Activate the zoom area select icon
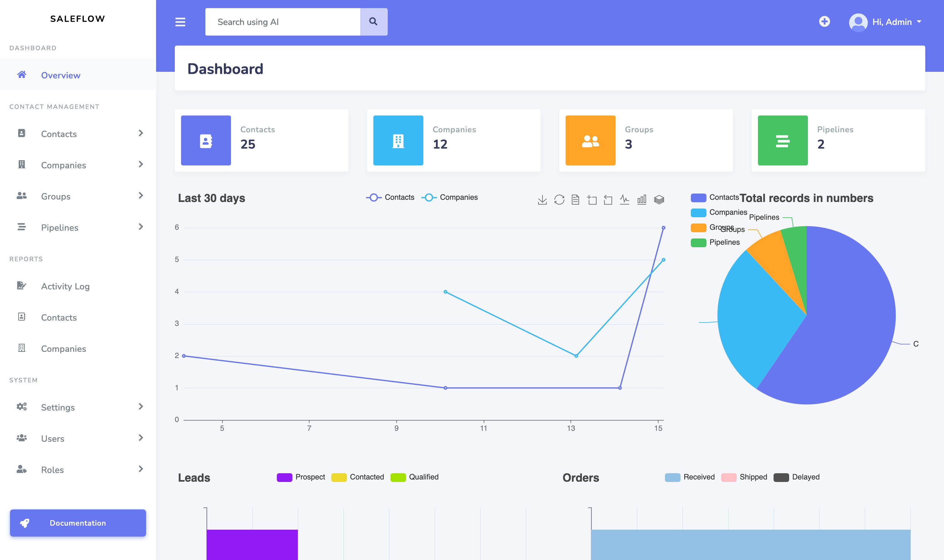 592,200
